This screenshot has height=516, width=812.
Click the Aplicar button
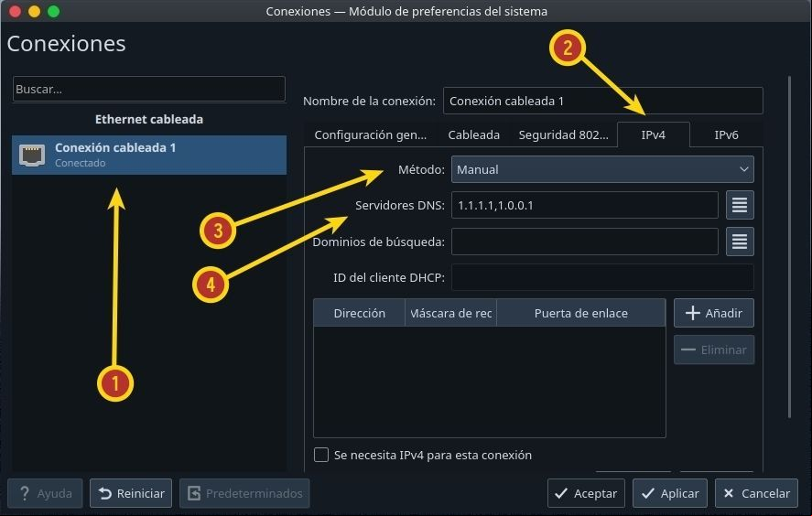pyautogui.click(x=670, y=493)
